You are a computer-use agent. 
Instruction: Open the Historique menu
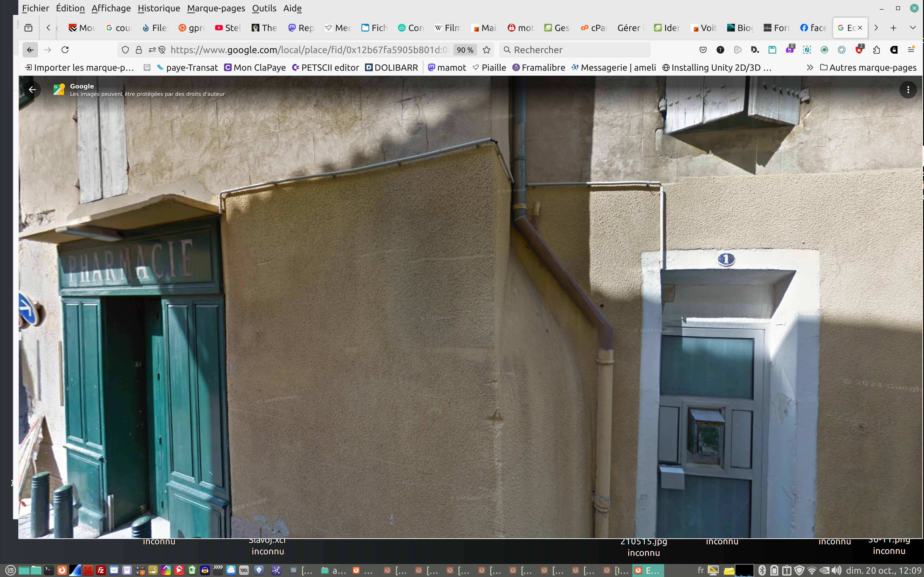(159, 8)
